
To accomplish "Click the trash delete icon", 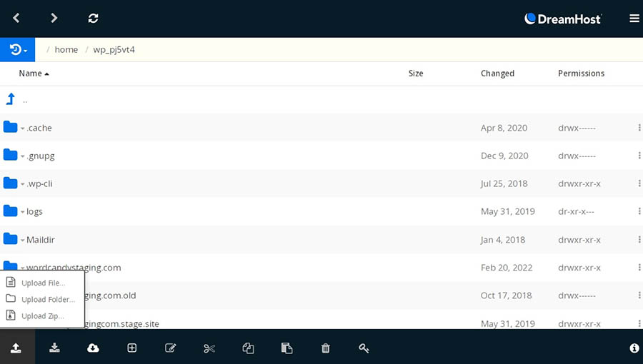I will click(x=326, y=348).
